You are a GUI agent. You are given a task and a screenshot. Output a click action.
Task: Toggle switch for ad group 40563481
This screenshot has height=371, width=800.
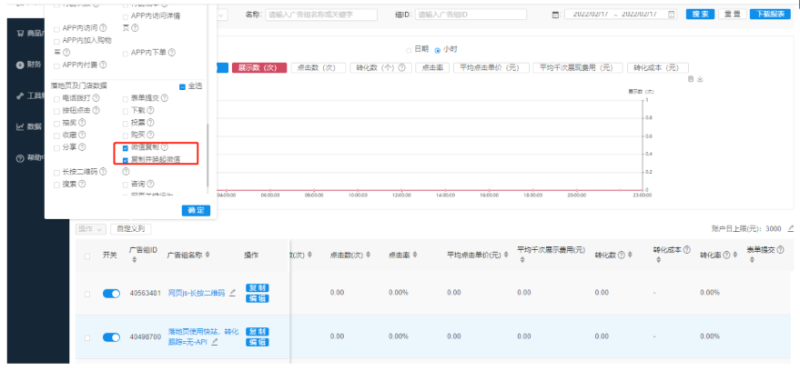coord(111,293)
